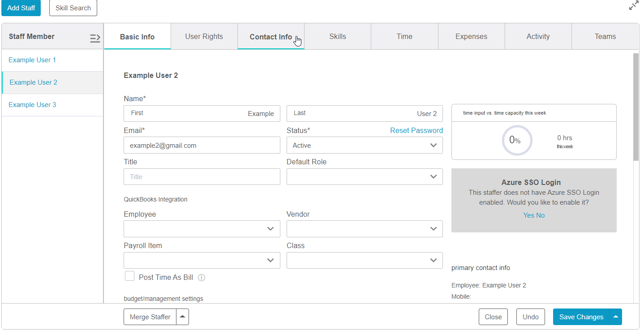The width and height of the screenshot is (644, 330).
Task: Open Save Changes arrow options
Action: pyautogui.click(x=616, y=317)
